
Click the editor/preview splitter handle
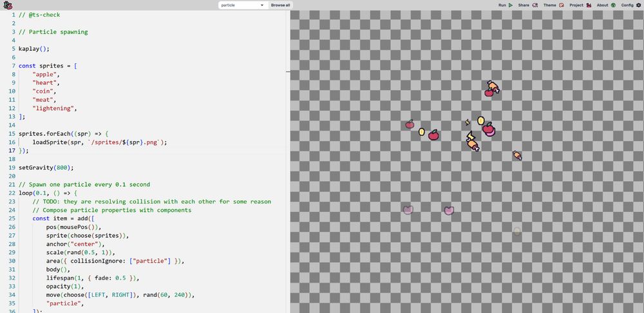pos(288,71)
